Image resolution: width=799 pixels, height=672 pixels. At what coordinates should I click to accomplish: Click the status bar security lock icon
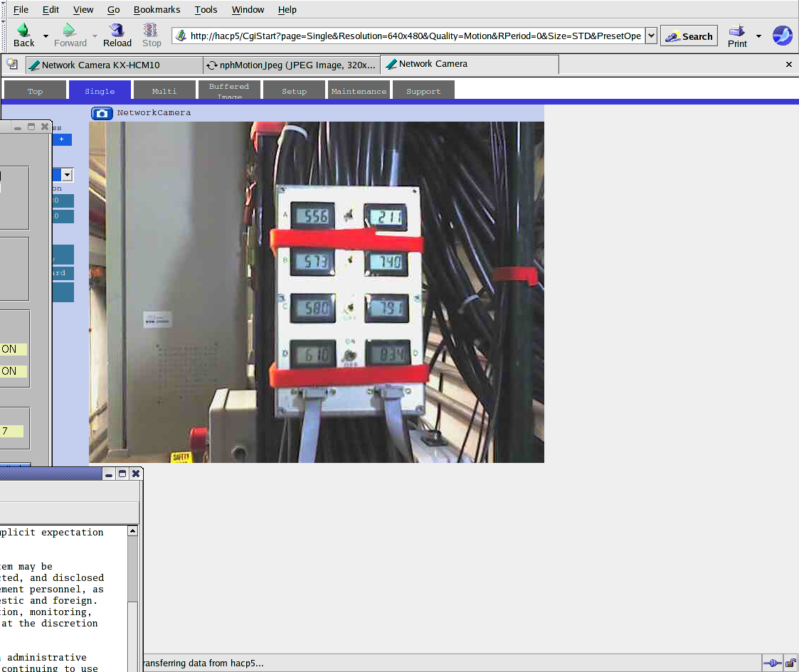[x=790, y=663]
